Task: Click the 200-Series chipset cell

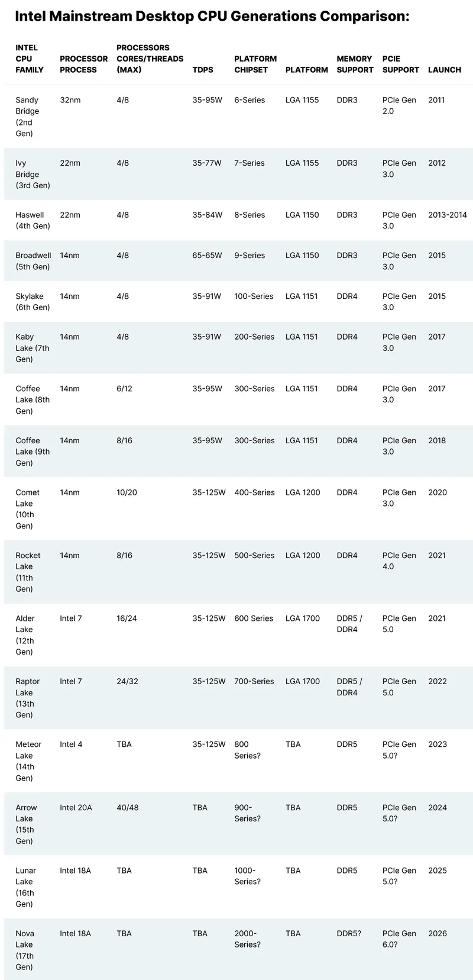Action: (x=254, y=337)
